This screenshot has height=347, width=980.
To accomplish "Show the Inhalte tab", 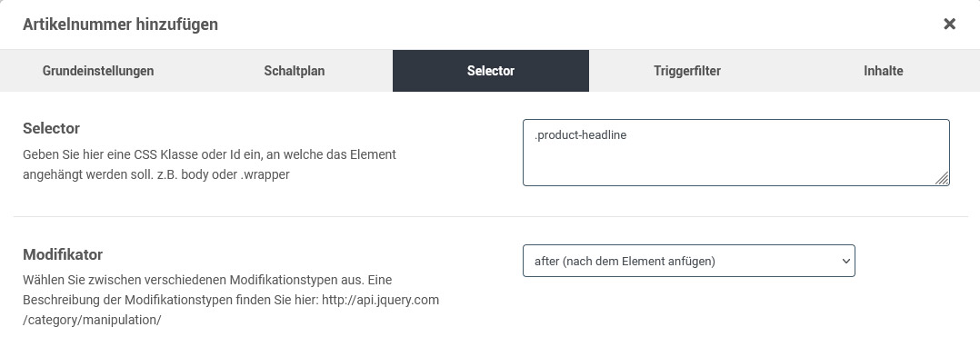I will coord(883,71).
